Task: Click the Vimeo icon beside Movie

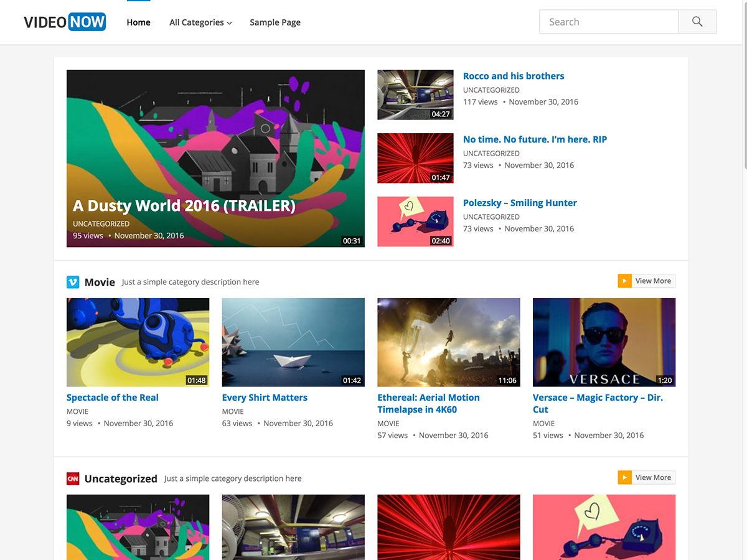Action: [73, 282]
